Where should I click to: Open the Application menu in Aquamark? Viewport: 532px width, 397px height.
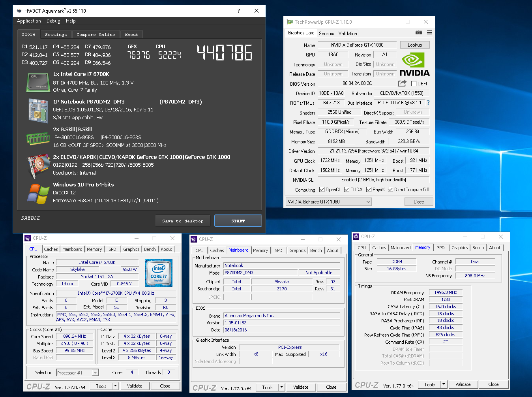coord(29,21)
